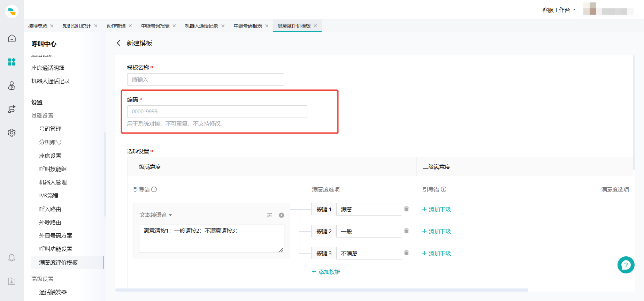Image resolution: width=644 pixels, height=301 pixels.
Task: Open the floating help question button
Action: (x=626, y=265)
